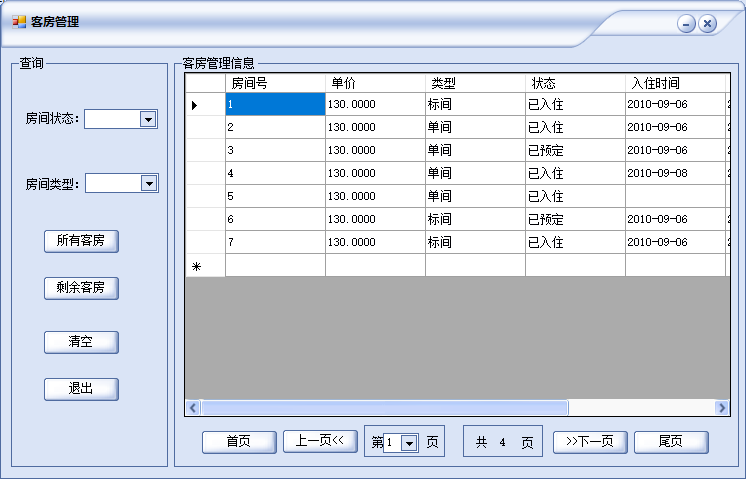Click the 剩余客房 button
The image size is (746, 479).
(81, 287)
